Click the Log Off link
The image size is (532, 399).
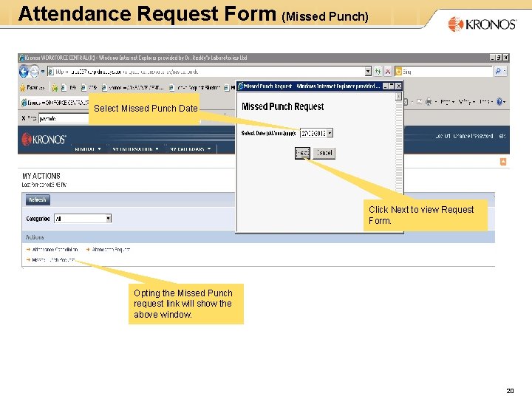coord(443,136)
